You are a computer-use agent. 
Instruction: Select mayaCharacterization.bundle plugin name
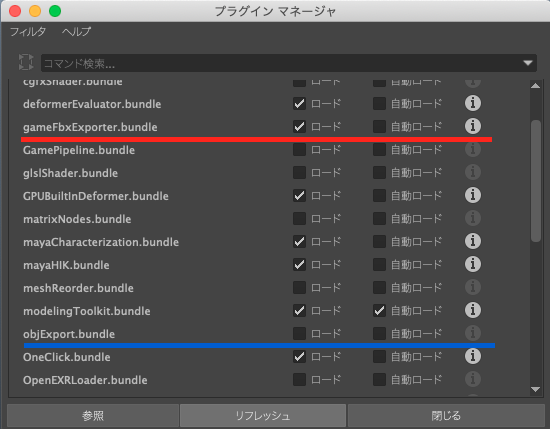101,242
